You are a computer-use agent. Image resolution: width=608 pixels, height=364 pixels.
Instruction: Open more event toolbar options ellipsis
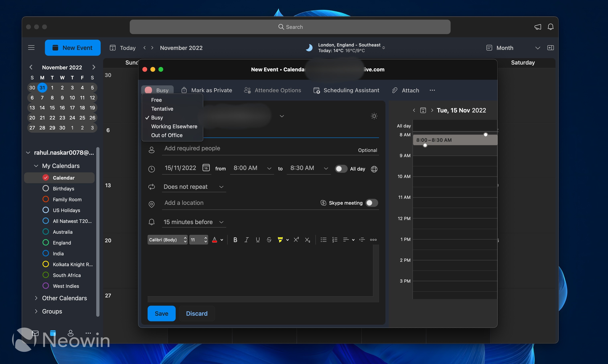432,90
